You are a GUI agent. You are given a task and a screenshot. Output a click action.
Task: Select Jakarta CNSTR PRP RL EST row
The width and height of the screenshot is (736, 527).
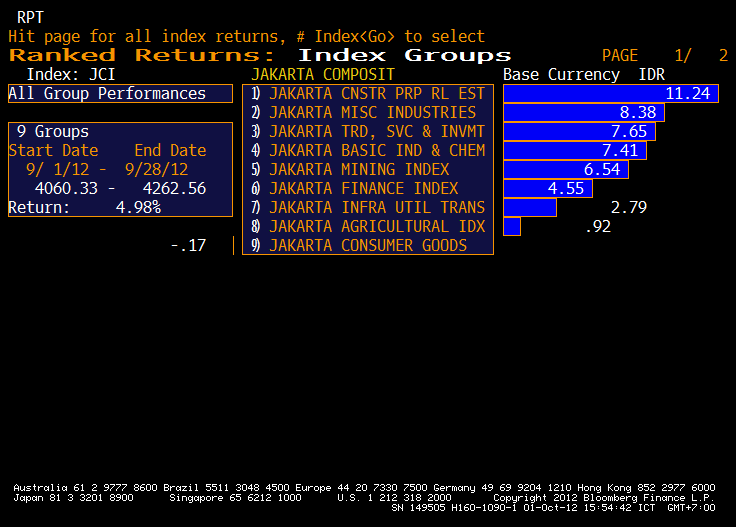(376, 94)
